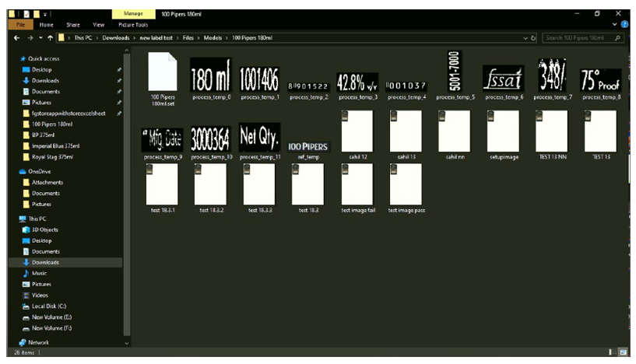636x364 pixels.
Task: Click the Up one level arrow
Action: point(49,37)
